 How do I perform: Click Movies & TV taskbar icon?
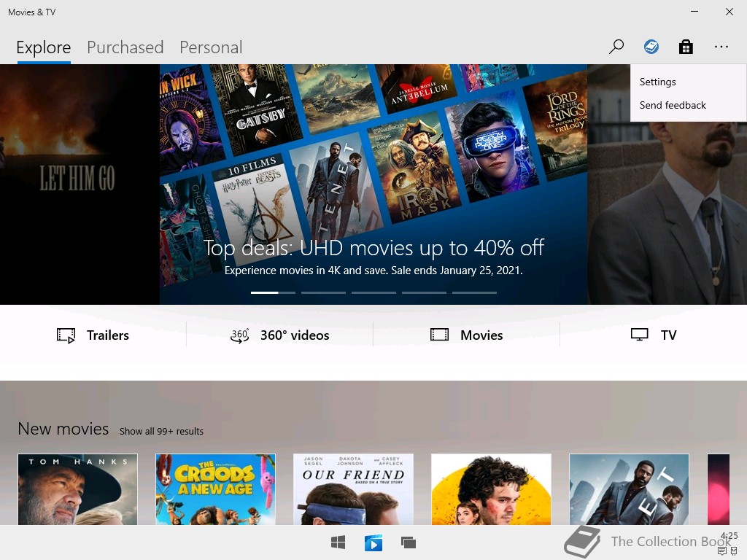373,542
